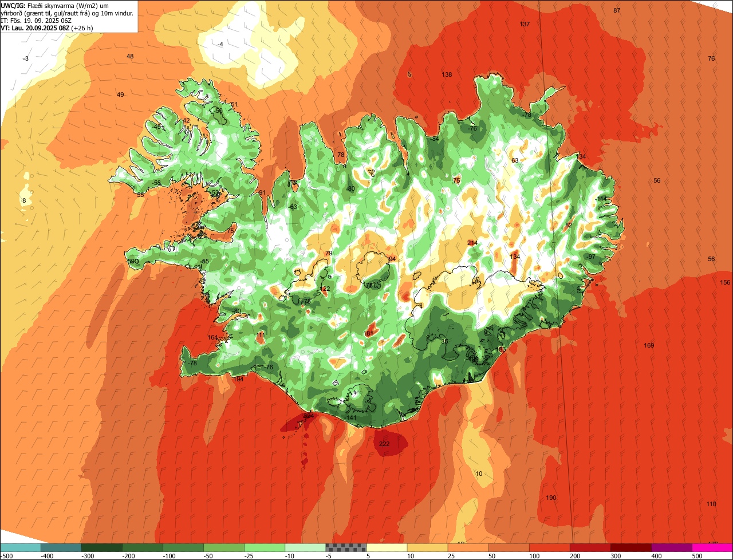This screenshot has height=560, width=733.
Task: Click the checkered -5 to 5 legend band
Action: point(346,547)
